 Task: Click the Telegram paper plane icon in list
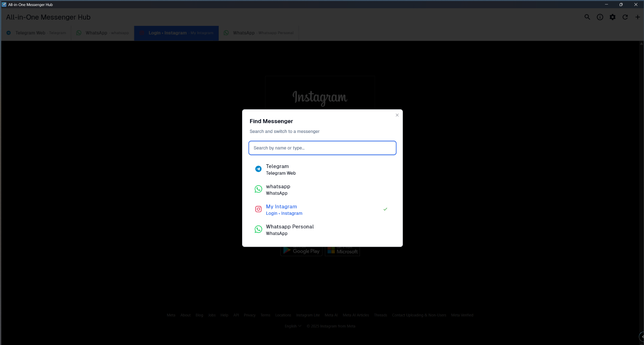coord(258,169)
